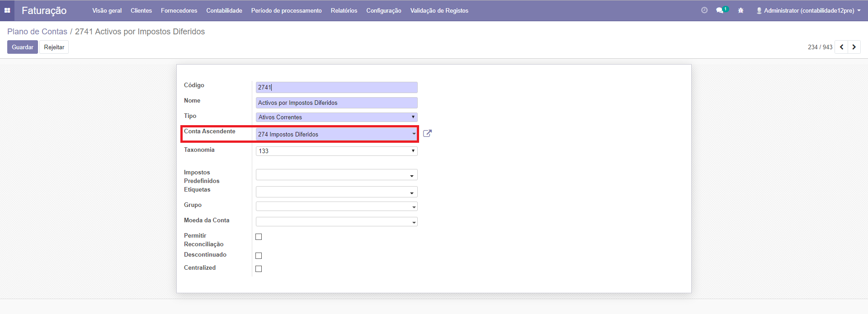This screenshot has height=314, width=868.
Task: Check the Centralized checkbox
Action: coord(259,269)
